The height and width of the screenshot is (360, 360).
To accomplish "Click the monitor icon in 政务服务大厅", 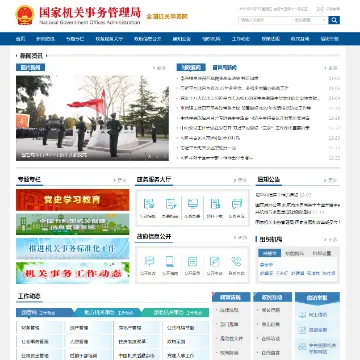I will 193,204.
